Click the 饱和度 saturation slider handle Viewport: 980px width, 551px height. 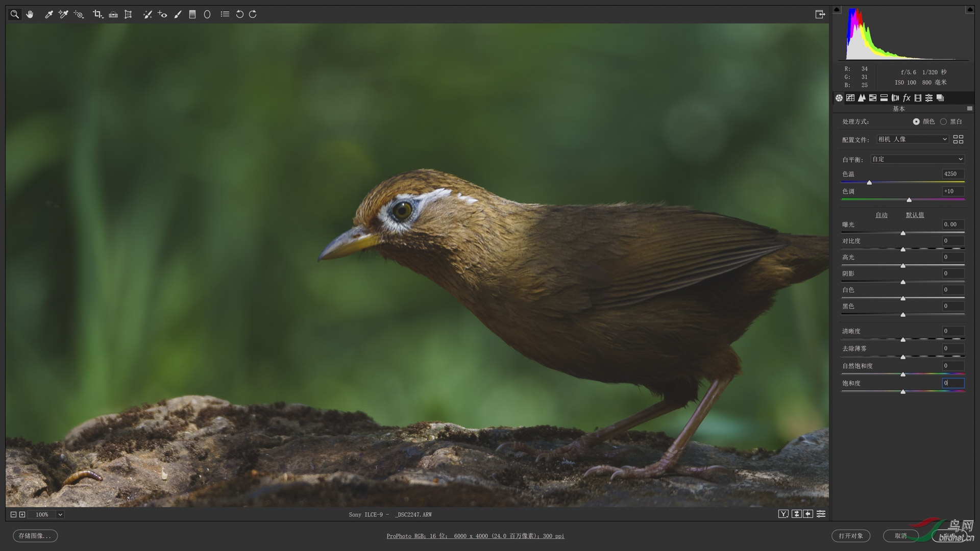pyautogui.click(x=903, y=392)
